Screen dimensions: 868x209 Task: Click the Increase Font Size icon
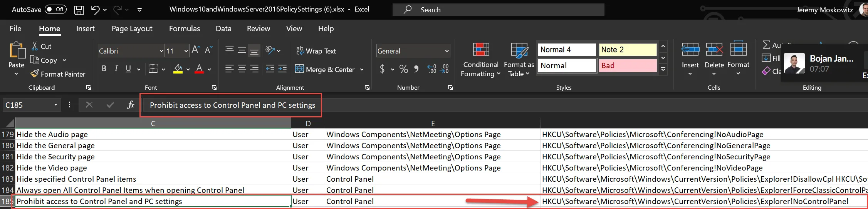196,50
